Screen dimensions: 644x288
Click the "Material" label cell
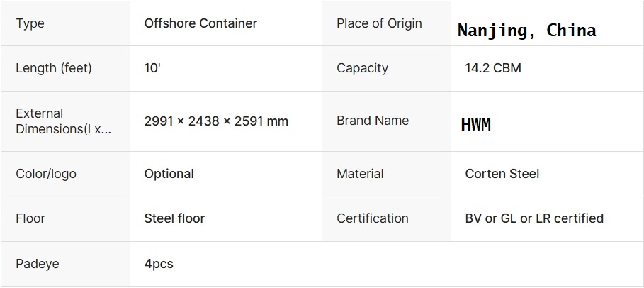pos(360,174)
